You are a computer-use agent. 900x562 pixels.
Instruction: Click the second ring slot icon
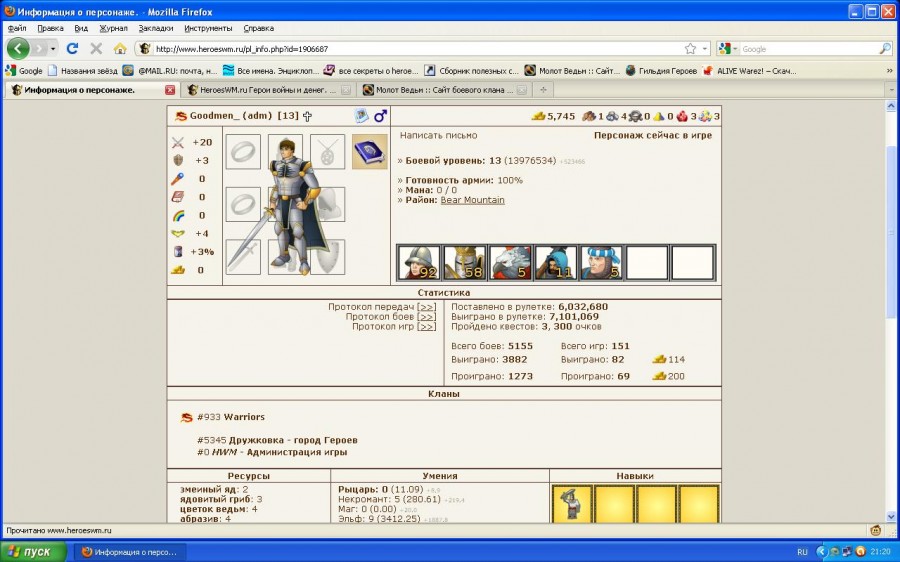point(243,204)
